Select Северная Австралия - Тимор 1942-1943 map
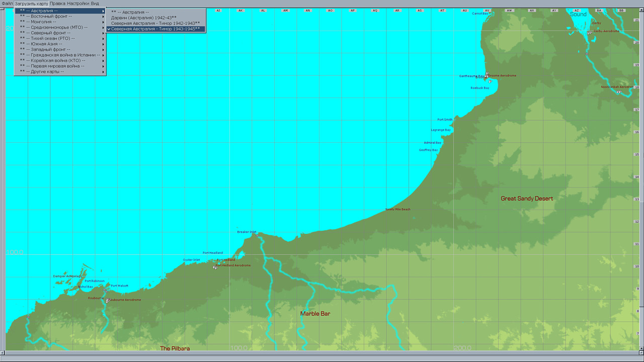This screenshot has height=362, width=644. [156, 23]
